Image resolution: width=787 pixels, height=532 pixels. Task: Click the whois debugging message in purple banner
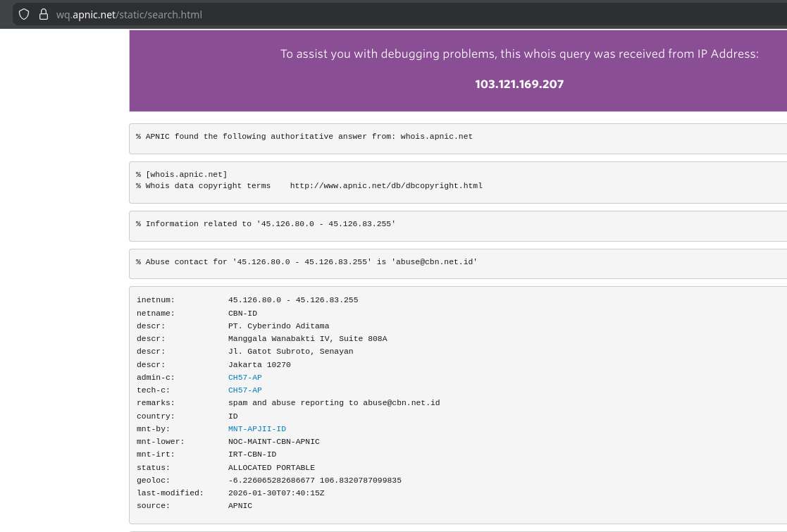(519, 54)
